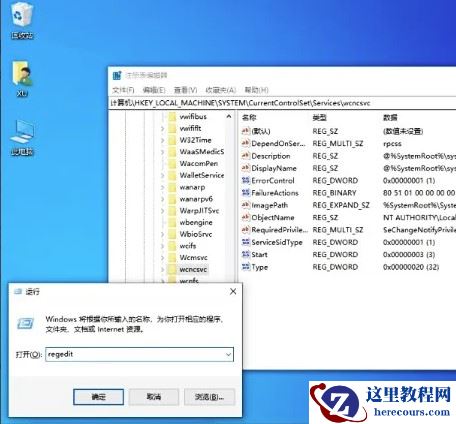Click the Run dialog title icon
Image resolution: width=456 pixels, height=424 pixels.
coord(18,292)
